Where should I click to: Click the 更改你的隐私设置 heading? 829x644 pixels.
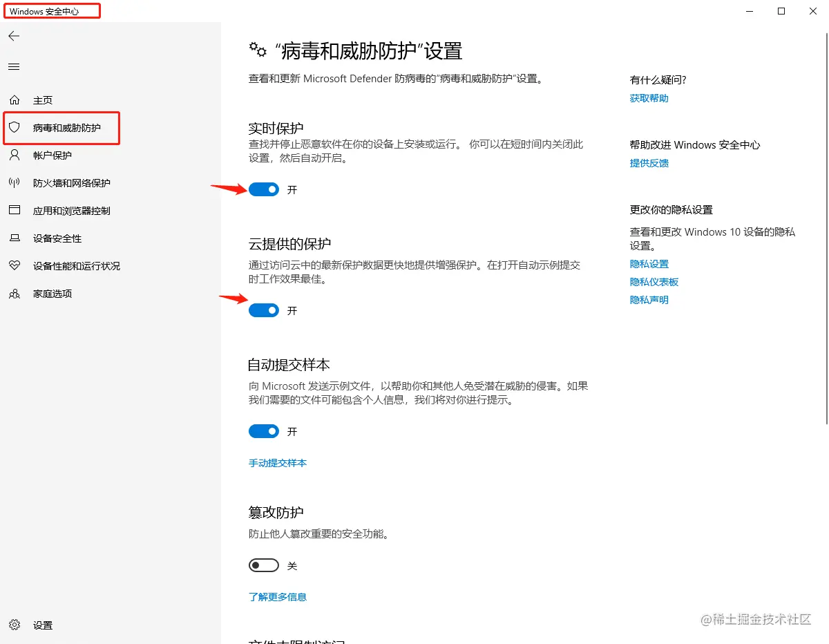point(671,210)
